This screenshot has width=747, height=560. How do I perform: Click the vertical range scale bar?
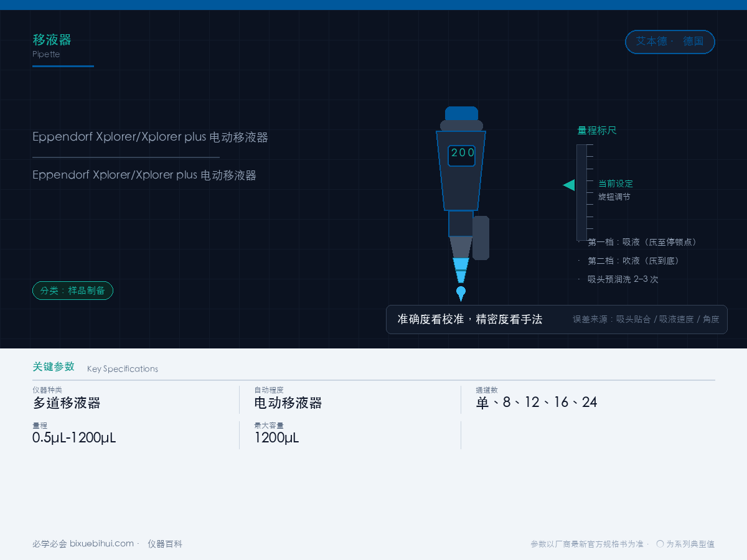[581, 192]
